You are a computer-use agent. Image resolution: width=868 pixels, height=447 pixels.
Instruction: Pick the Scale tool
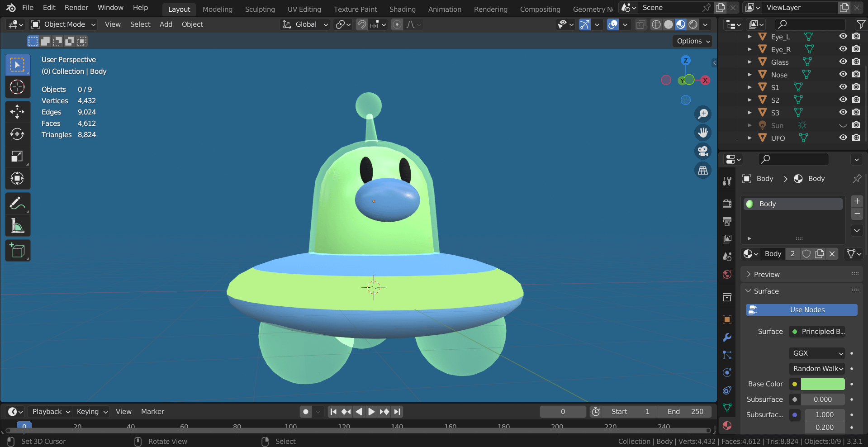tap(17, 157)
